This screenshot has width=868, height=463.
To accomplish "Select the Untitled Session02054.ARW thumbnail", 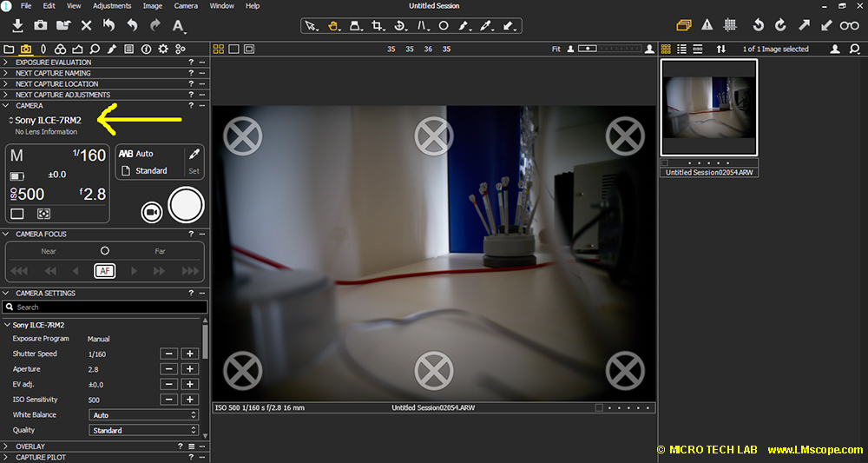I will 709,108.
